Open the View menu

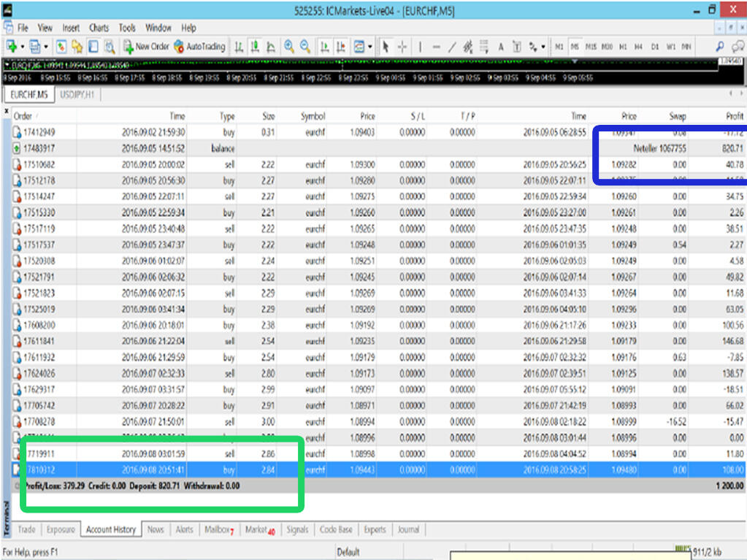[x=45, y=28]
